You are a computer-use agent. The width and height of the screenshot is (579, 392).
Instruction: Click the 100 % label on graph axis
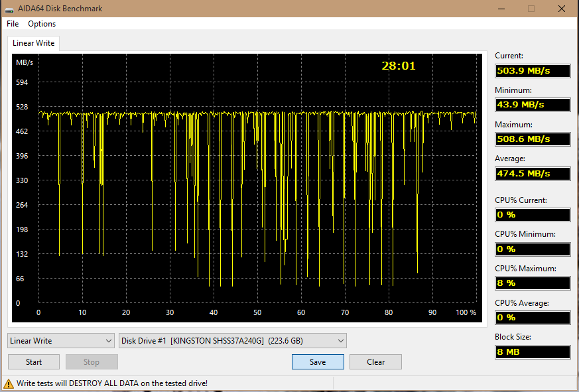click(466, 312)
